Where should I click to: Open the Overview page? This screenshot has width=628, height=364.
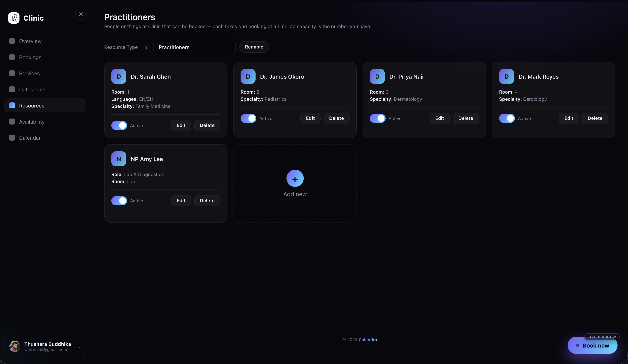(x=45, y=41)
